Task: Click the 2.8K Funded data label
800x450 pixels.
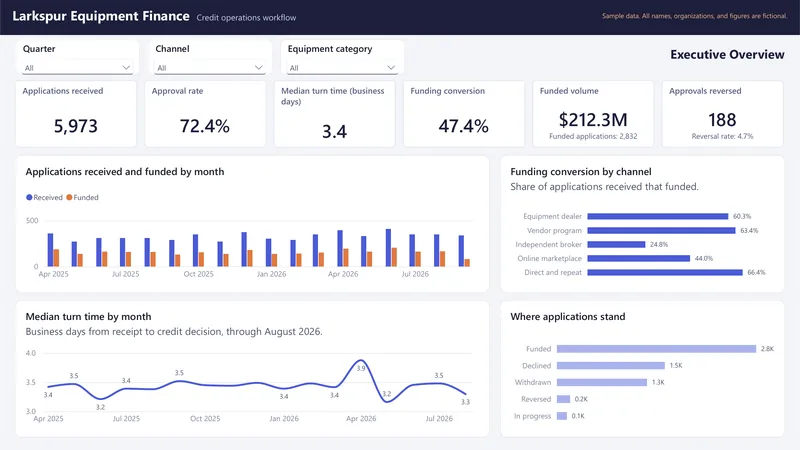Action: [x=767, y=349]
